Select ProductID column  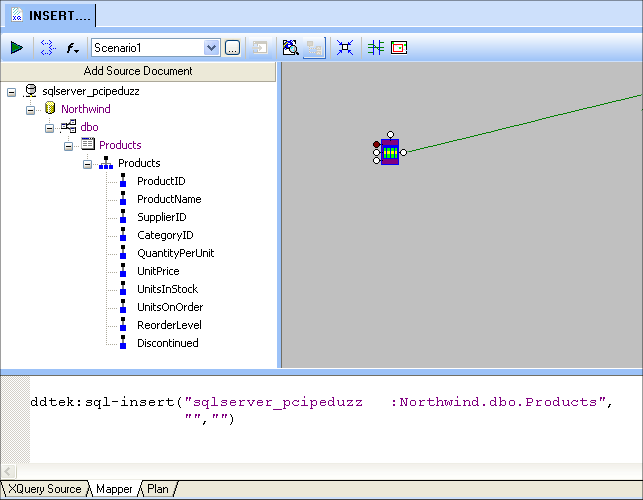click(x=161, y=181)
